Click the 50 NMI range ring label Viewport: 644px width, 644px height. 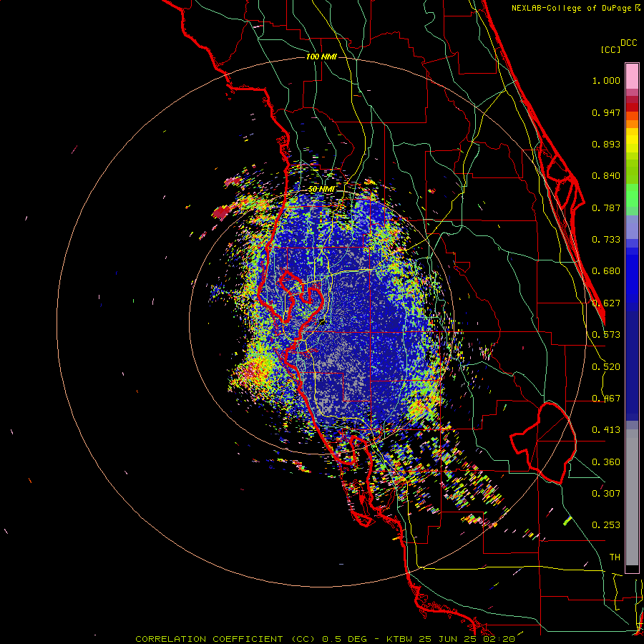pyautogui.click(x=321, y=190)
